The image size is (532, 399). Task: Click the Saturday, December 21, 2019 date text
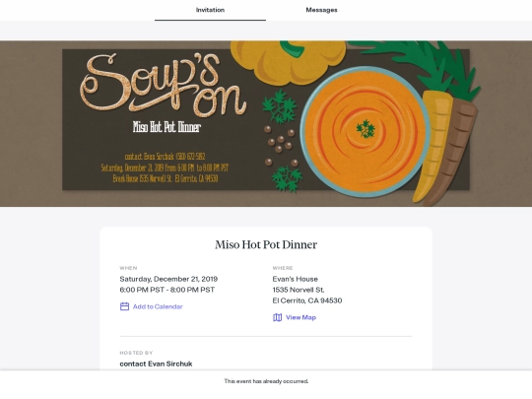click(168, 279)
